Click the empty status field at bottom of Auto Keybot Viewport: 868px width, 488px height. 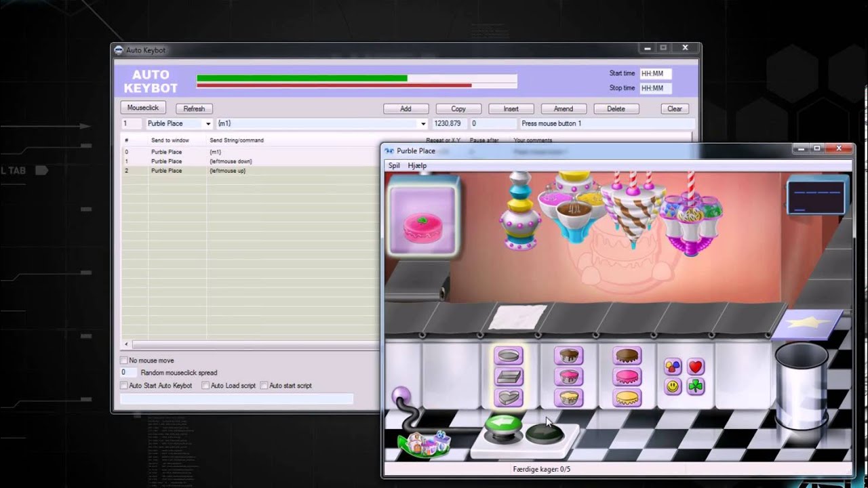(x=237, y=399)
